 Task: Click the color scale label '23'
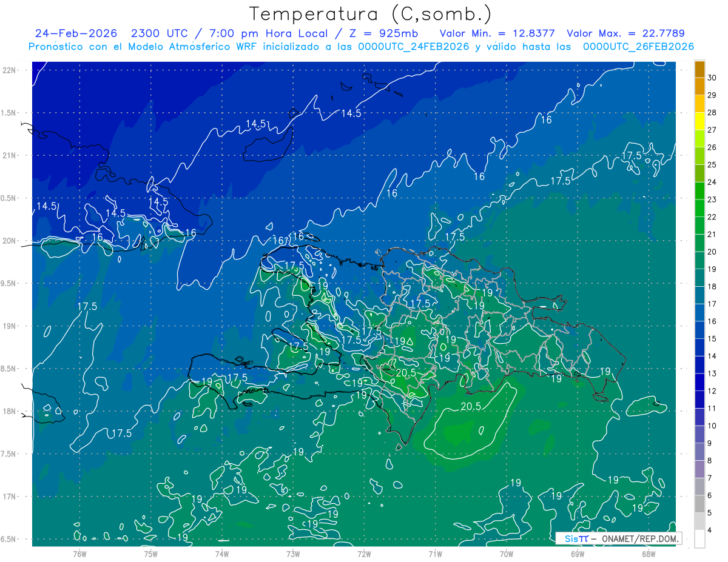coord(712,199)
